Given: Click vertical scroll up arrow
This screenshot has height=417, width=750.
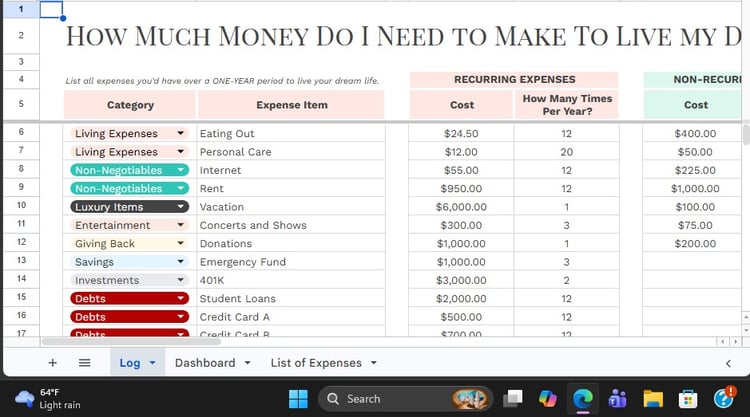Looking at the screenshot, I should click(x=746, y=317).
